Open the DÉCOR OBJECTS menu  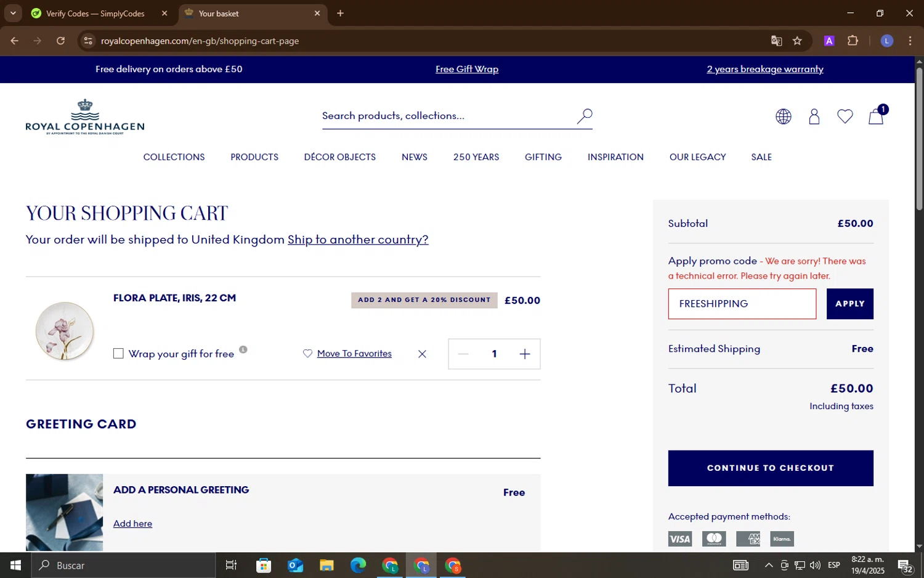340,157
